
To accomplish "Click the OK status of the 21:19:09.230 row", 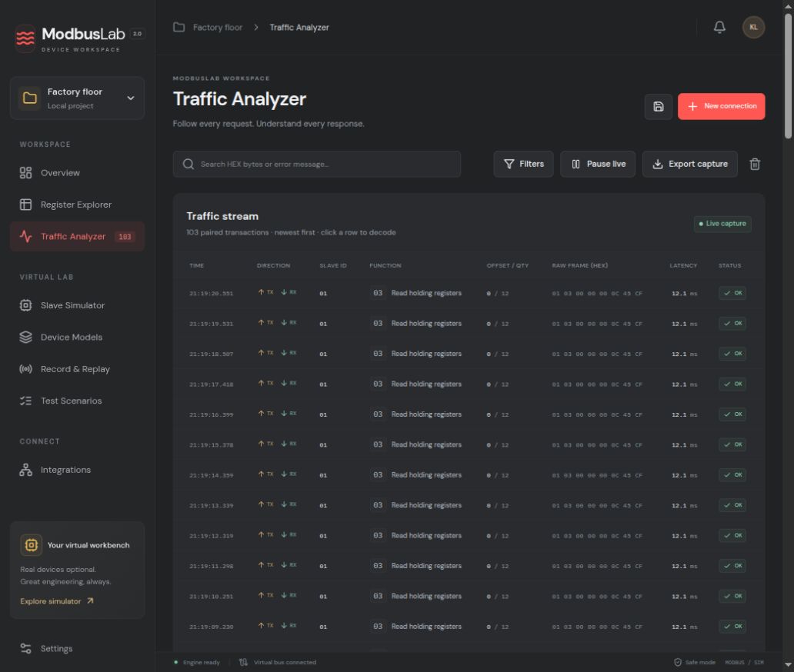I will point(732,627).
